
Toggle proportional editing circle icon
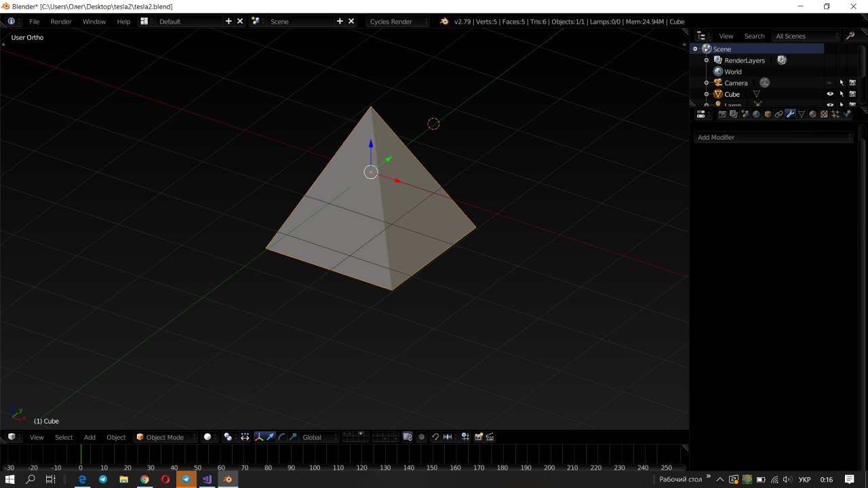421,437
